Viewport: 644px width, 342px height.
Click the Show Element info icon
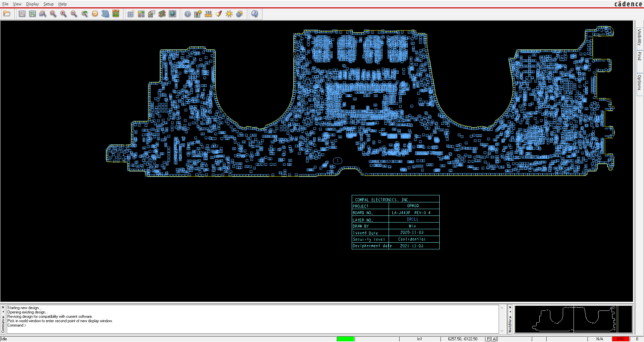click(188, 14)
